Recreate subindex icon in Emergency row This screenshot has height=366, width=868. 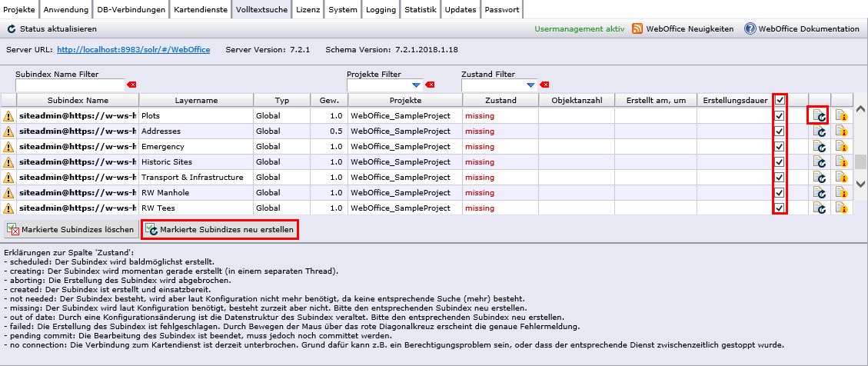pos(820,147)
